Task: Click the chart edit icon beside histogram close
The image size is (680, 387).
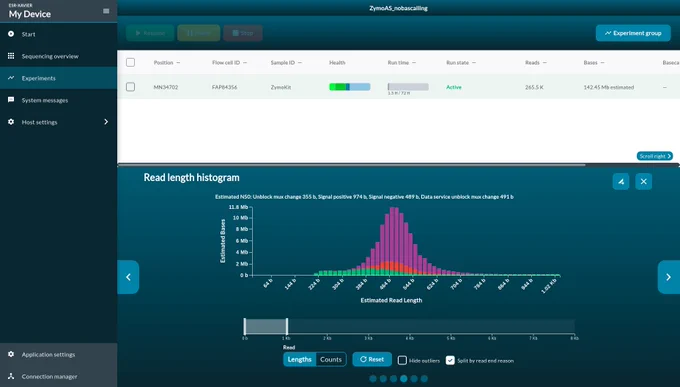Action: [621, 181]
